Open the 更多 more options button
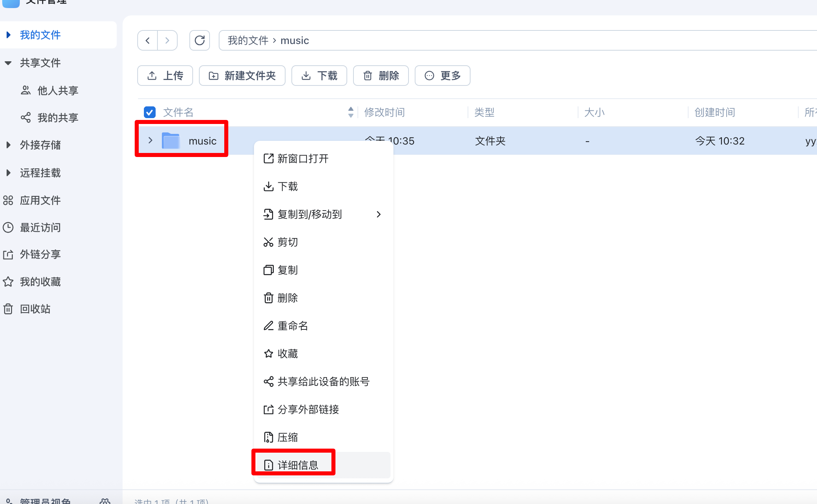Image resolution: width=817 pixels, height=504 pixels. point(442,76)
